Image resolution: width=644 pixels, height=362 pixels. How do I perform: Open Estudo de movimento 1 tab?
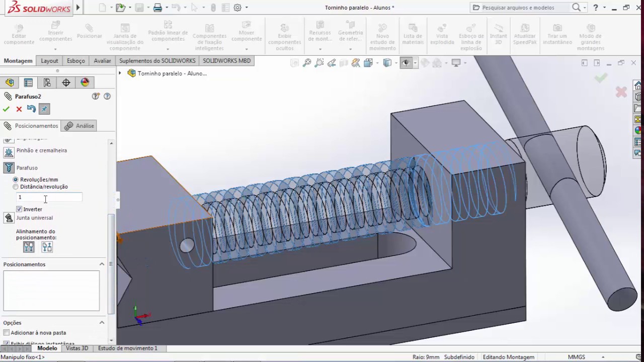[x=128, y=348]
